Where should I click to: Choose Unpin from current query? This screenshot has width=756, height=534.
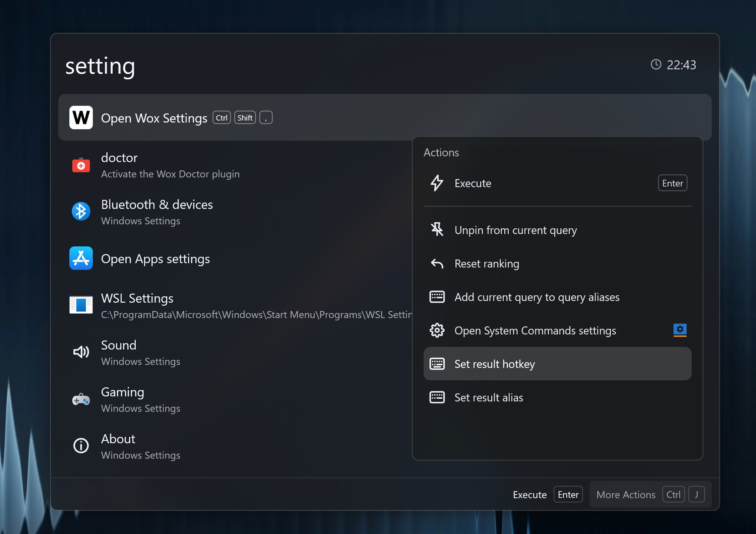click(557, 230)
